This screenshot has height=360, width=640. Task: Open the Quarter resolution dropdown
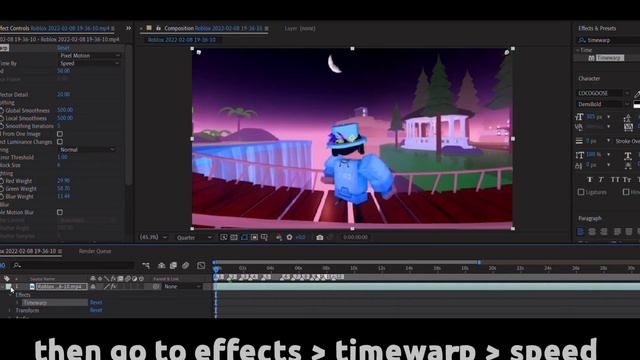194,237
